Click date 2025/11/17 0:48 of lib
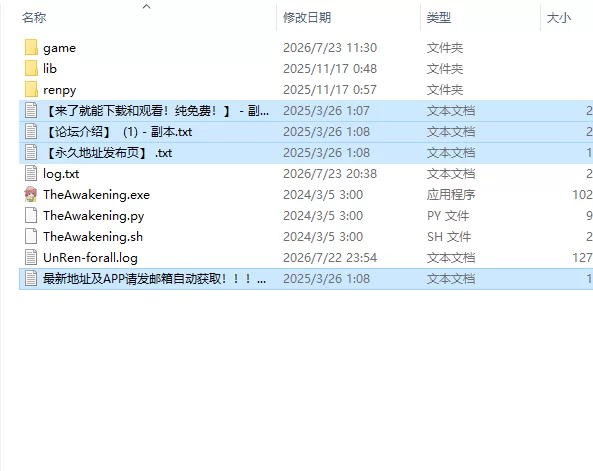 330,68
